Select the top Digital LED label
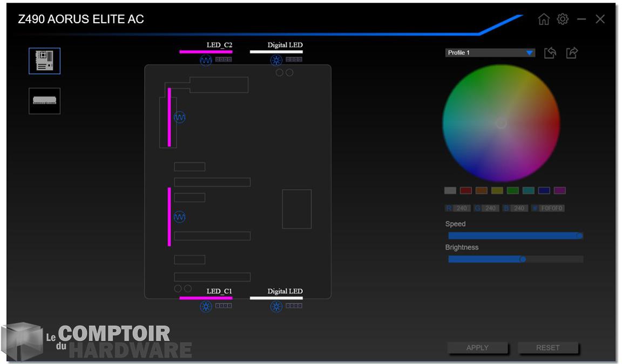622x364 pixels. click(285, 45)
